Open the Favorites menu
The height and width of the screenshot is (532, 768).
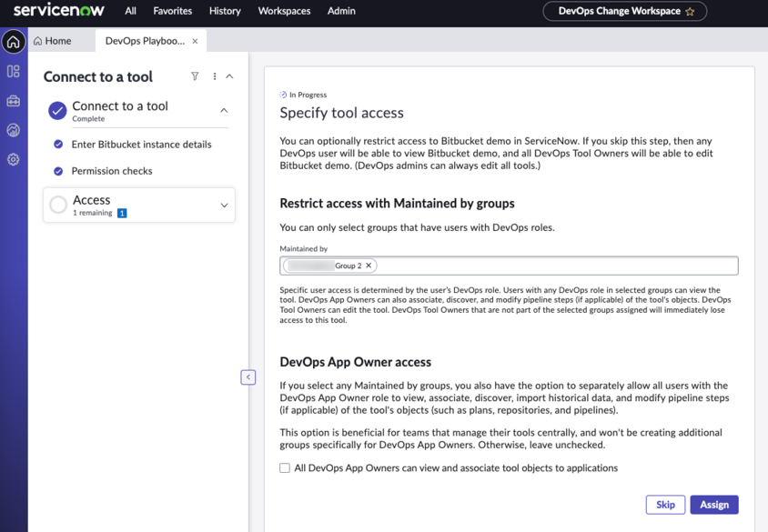pyautogui.click(x=172, y=11)
